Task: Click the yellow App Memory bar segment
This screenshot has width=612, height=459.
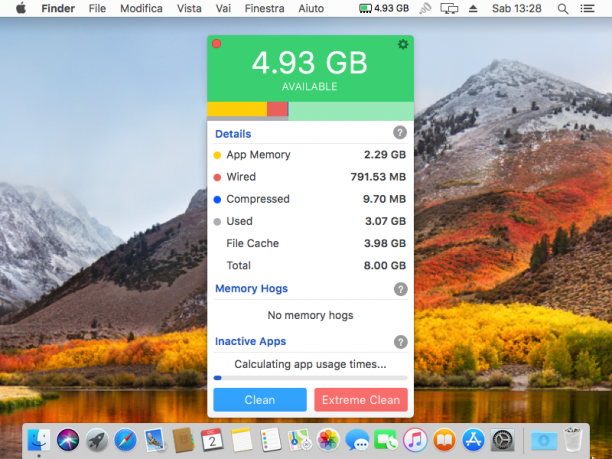Action: (237, 109)
